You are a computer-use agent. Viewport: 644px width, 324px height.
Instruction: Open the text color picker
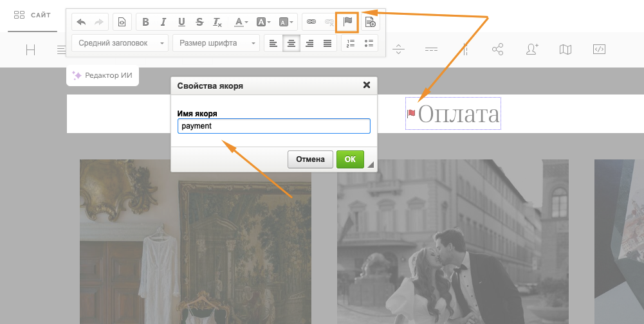click(x=241, y=22)
